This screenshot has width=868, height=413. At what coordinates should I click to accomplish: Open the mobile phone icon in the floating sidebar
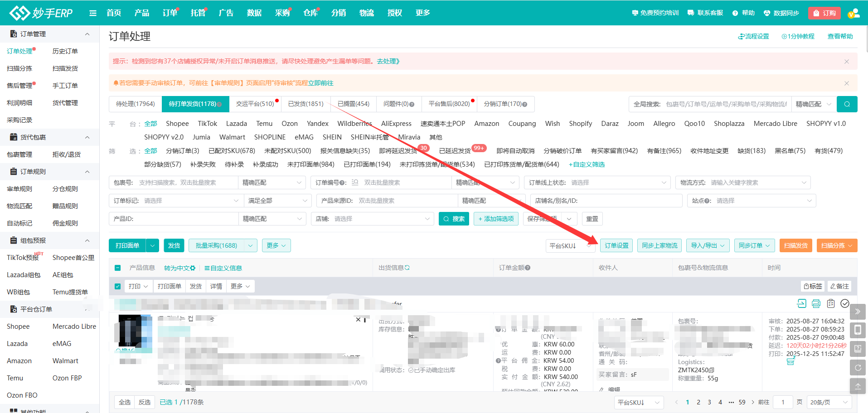tap(858, 330)
